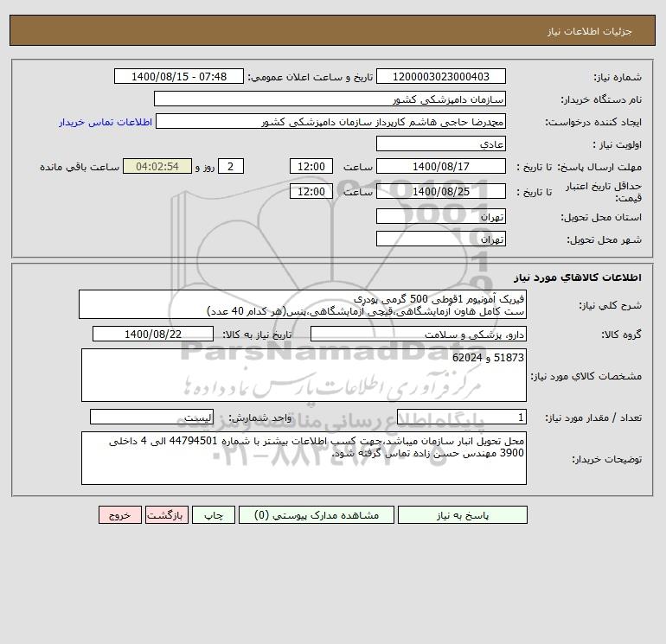Image resolution: width=666 pixels, height=644 pixels.
Task: Click response deadline time 12:00 field
Action: point(311,167)
